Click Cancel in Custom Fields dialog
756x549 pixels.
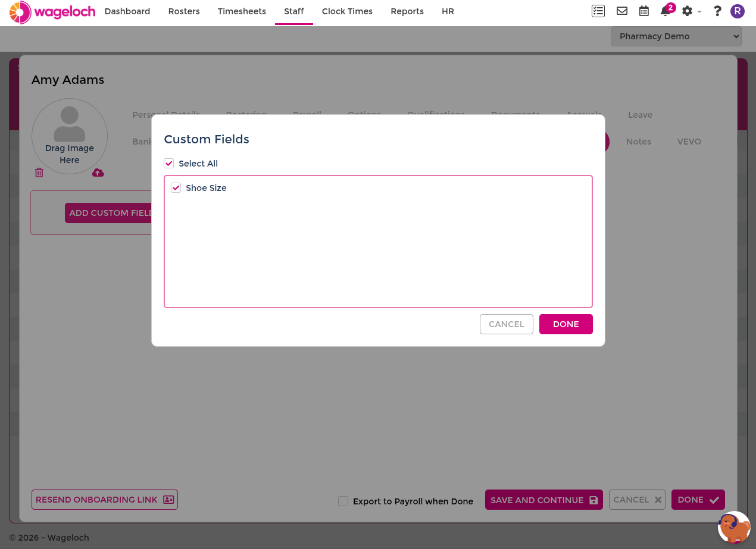[x=507, y=324]
